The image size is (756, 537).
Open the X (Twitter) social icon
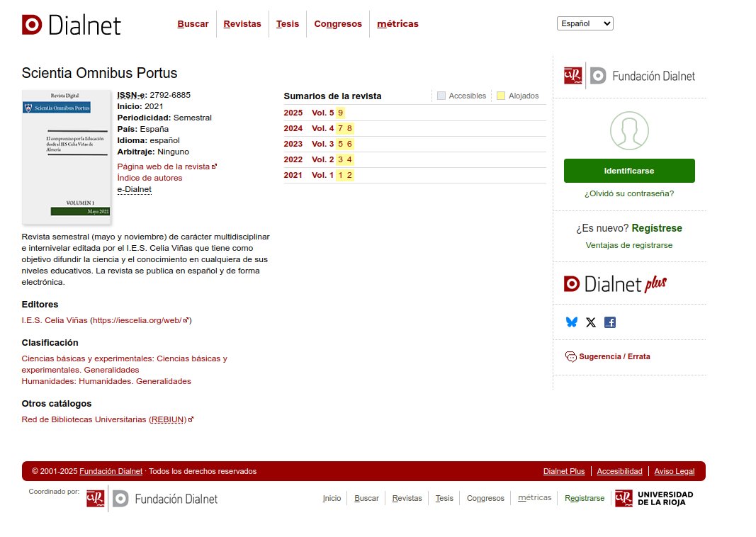tap(591, 322)
